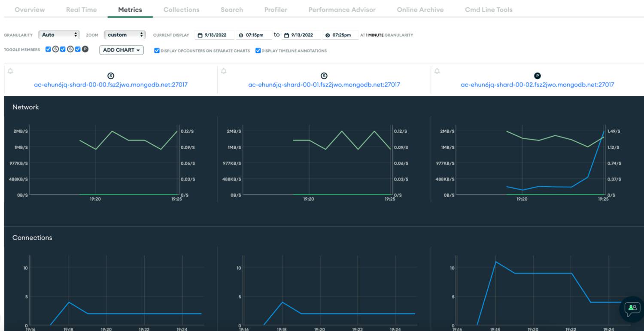Open the Overview tab
Screen dimensions: 644x331
30,9
